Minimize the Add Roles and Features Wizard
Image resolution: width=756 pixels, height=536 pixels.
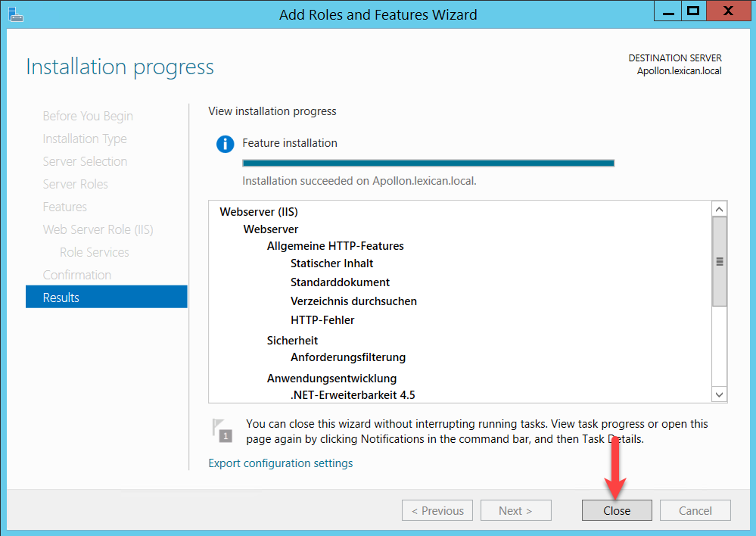point(666,11)
